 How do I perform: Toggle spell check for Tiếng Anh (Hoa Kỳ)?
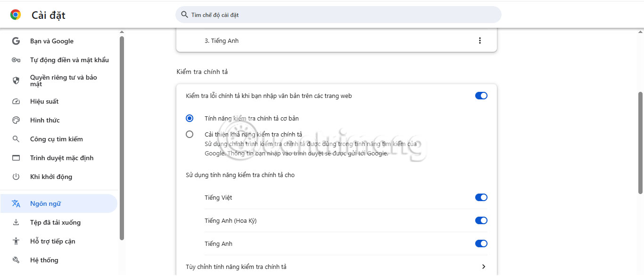[x=481, y=220]
